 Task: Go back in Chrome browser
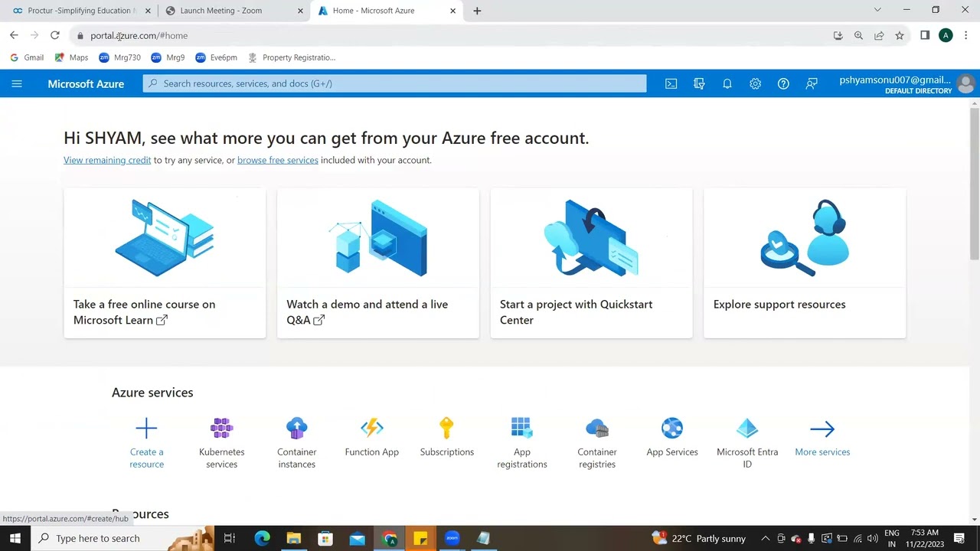coord(14,35)
